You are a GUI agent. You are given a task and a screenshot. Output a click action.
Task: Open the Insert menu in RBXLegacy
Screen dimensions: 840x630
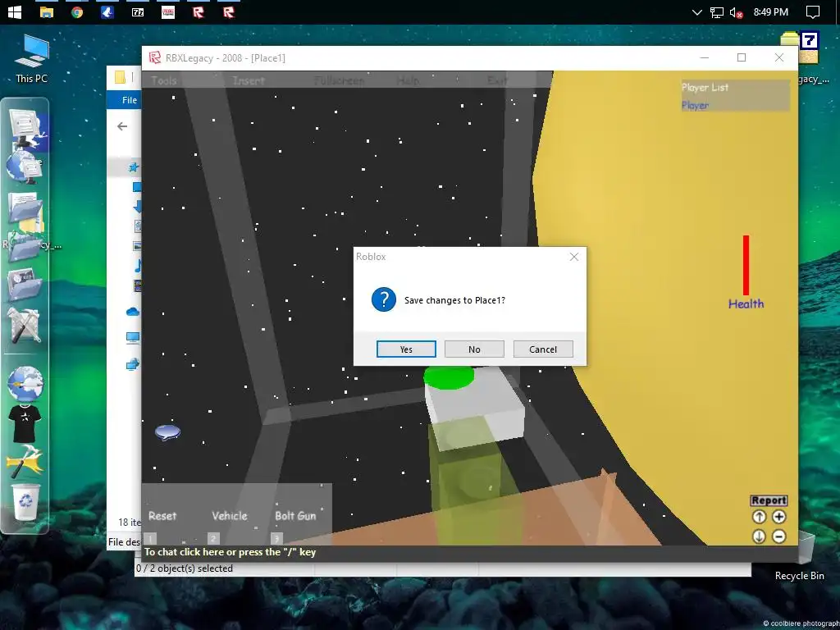(x=249, y=80)
